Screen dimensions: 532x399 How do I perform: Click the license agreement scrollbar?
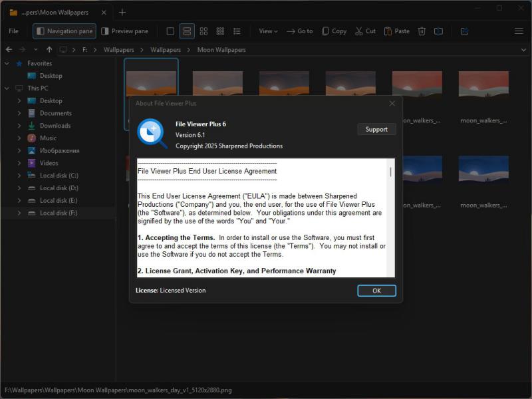[x=390, y=172]
